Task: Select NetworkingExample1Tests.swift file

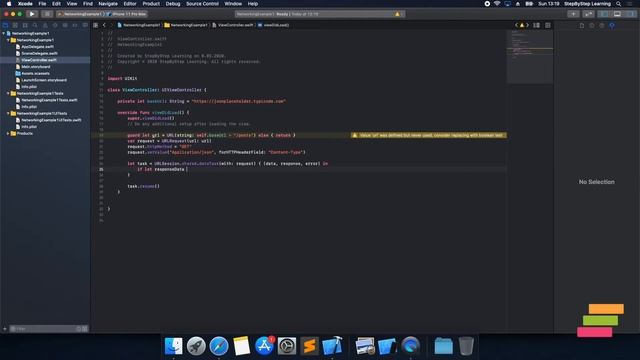Action: (x=49, y=100)
